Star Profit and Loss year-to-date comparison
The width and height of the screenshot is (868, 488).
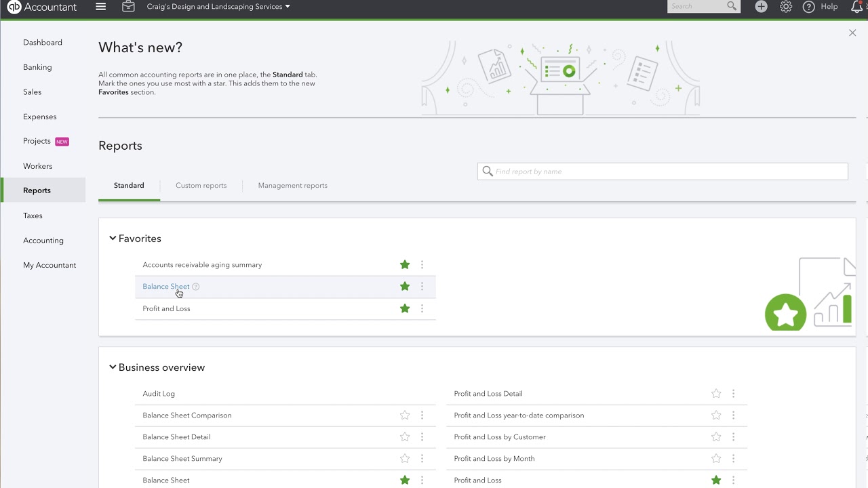click(716, 415)
